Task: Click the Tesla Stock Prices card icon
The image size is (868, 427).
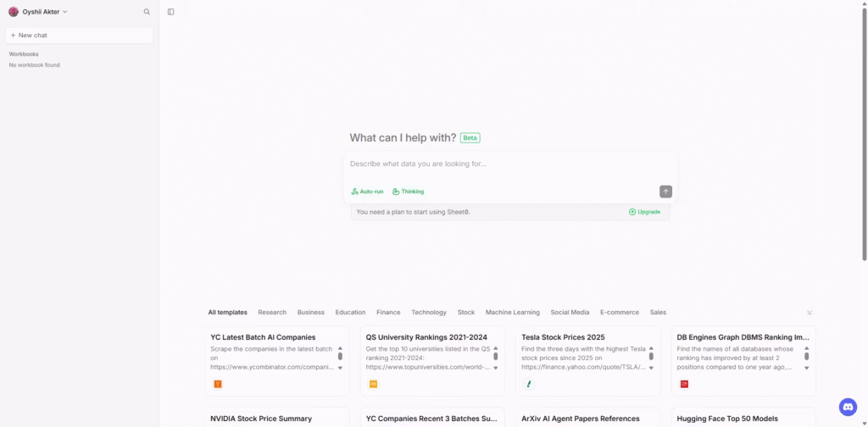Action: tap(530, 384)
